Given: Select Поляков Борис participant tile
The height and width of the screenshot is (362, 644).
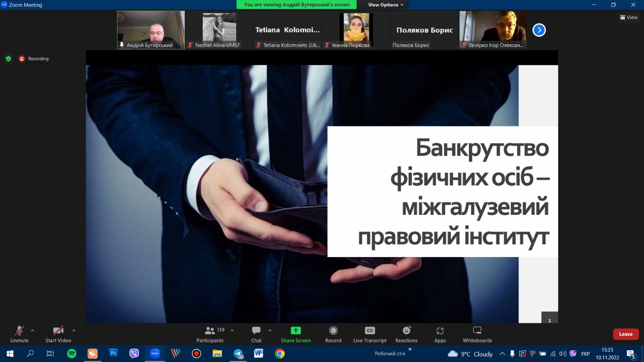Looking at the screenshot, I should pos(425,30).
